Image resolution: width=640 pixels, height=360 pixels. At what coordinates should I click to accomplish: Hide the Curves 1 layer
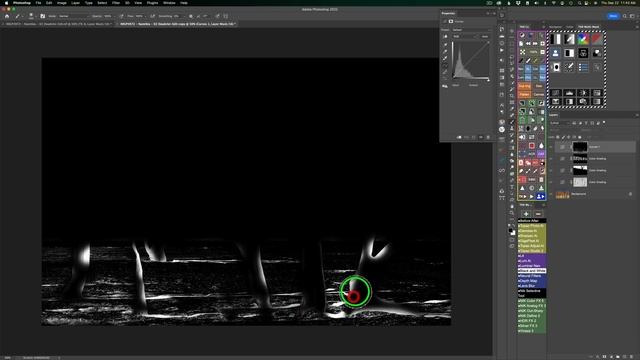[x=551, y=147]
